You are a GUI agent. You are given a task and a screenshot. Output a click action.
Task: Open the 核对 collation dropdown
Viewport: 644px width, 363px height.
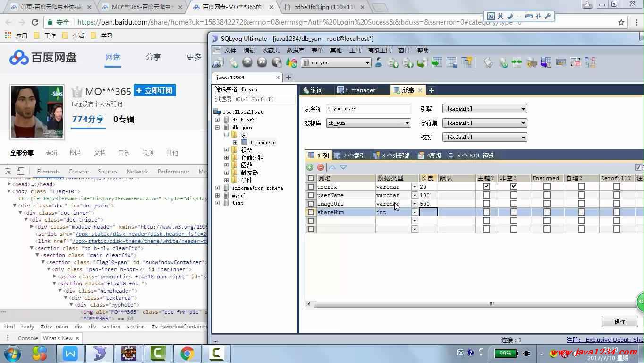click(484, 137)
